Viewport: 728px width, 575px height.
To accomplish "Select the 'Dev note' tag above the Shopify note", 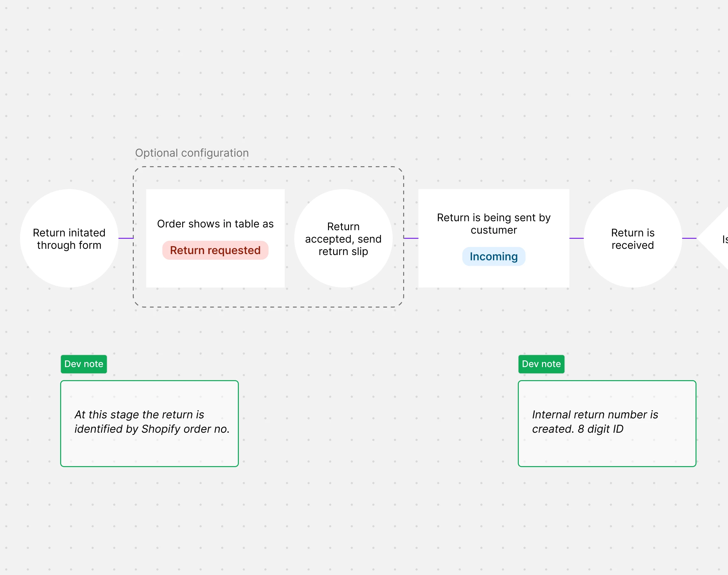I will [84, 364].
